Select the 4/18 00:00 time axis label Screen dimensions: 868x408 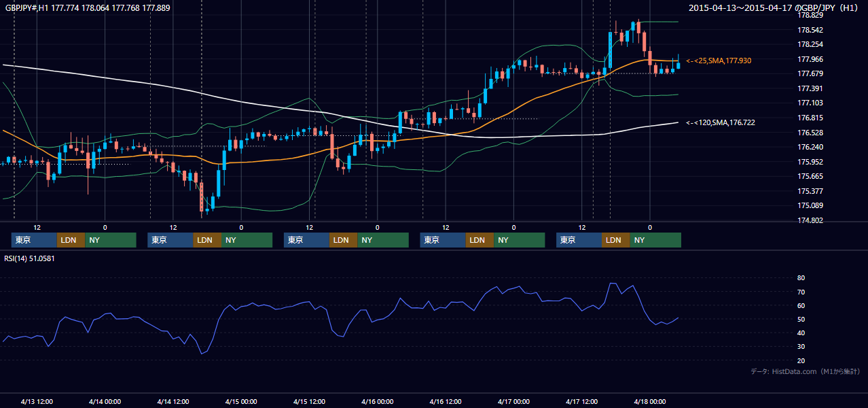pyautogui.click(x=650, y=401)
